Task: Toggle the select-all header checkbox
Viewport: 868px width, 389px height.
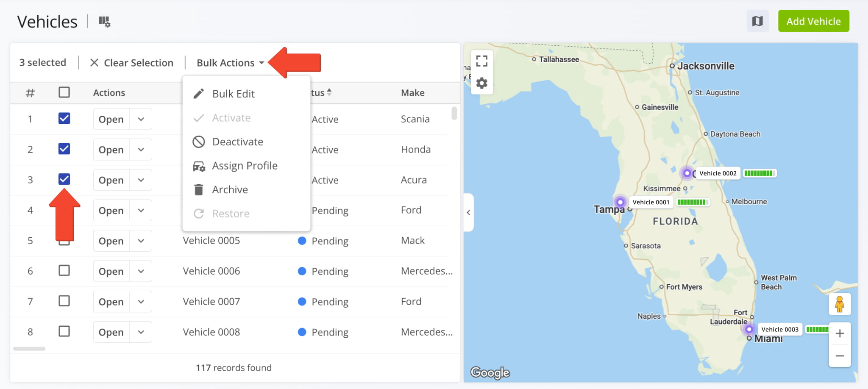Action: (64, 92)
